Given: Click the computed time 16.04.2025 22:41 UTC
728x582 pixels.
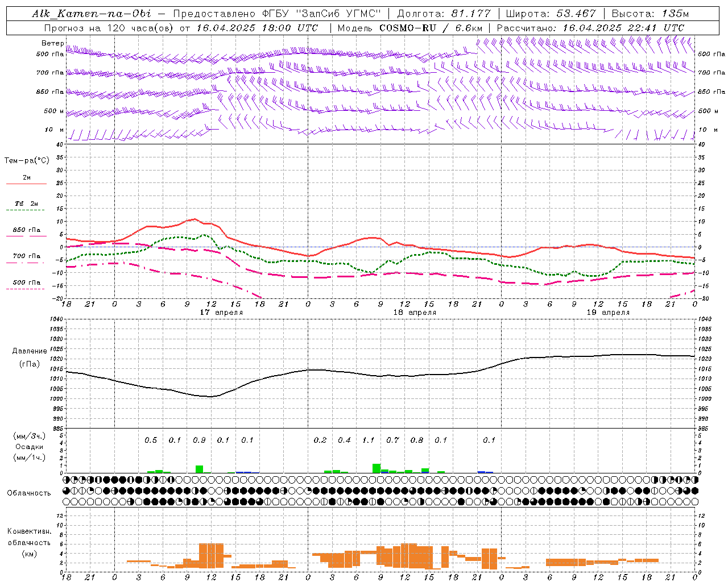Looking at the screenshot, I should tap(623, 28).
